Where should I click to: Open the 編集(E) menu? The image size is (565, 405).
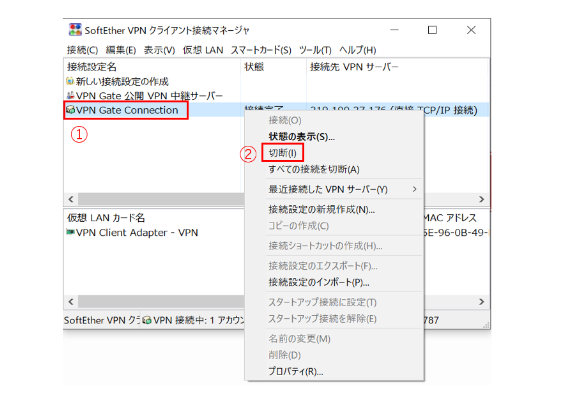pyautogui.click(x=121, y=50)
